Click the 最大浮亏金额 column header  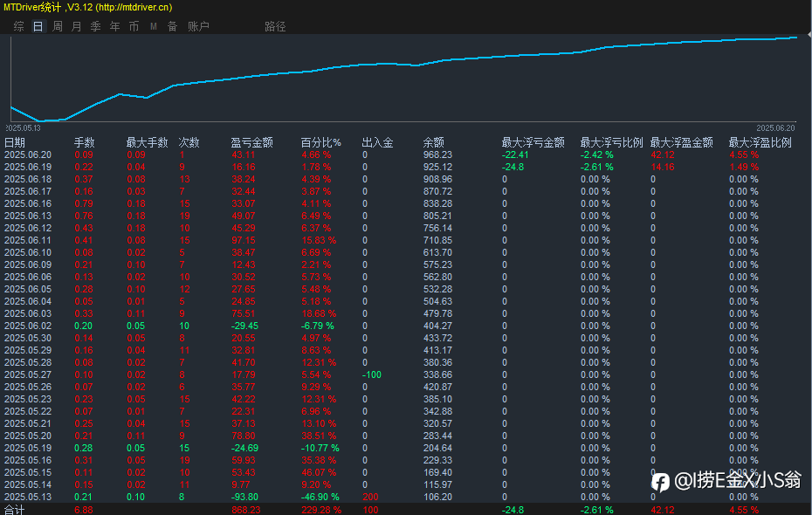[533, 142]
